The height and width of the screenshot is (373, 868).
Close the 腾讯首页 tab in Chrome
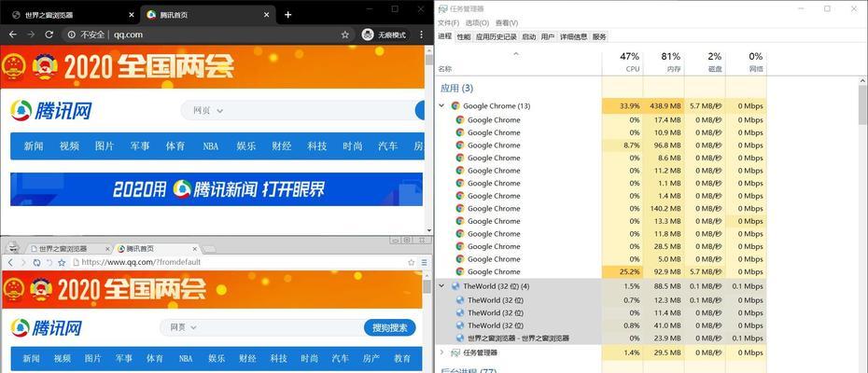[x=267, y=15]
